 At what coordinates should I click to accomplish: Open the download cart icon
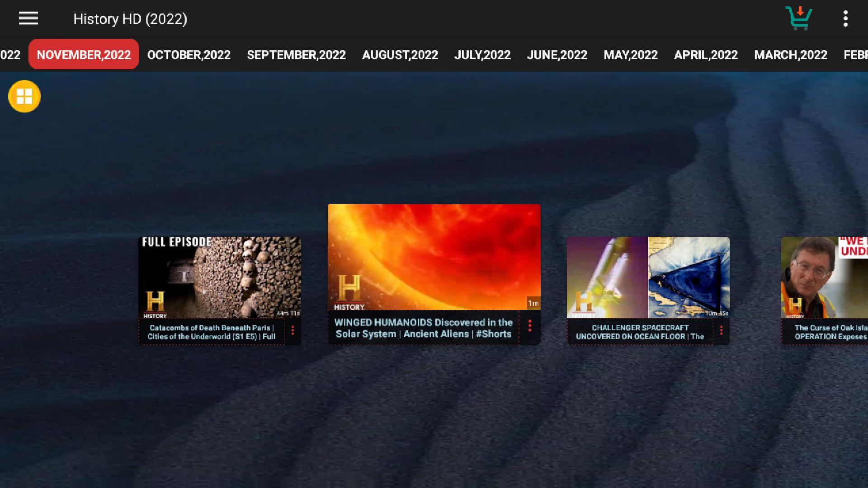pyautogui.click(x=799, y=19)
